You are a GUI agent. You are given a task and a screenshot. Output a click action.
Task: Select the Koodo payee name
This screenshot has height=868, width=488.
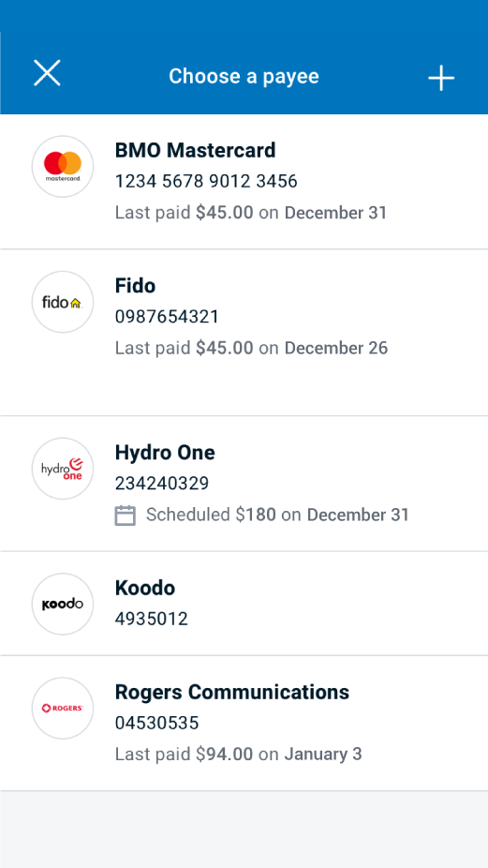point(145,588)
